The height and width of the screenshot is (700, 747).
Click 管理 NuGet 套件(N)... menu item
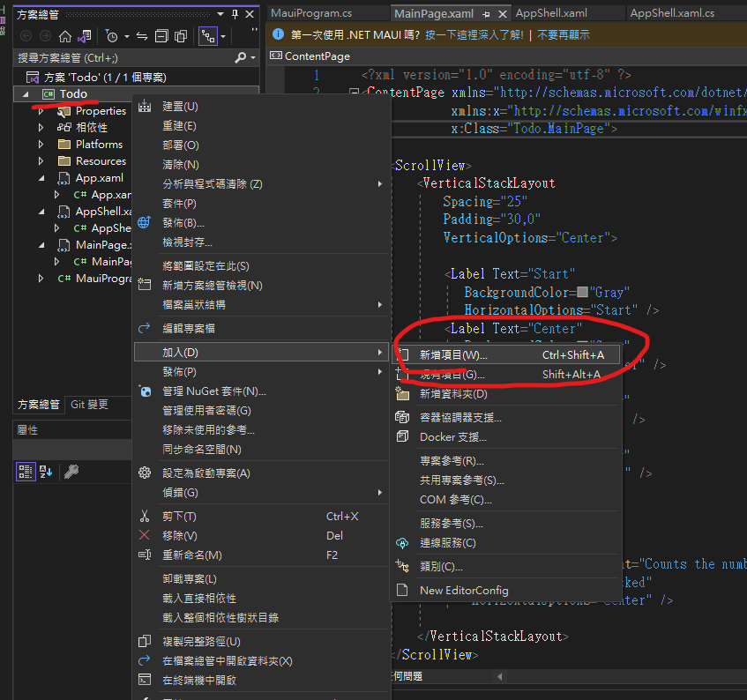tap(261, 391)
